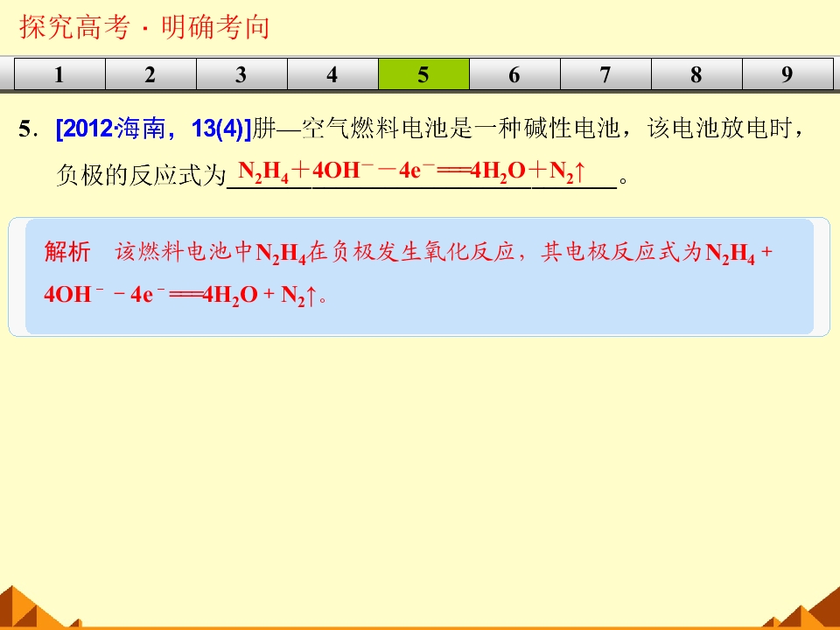The width and height of the screenshot is (840, 630).
Task: Go to question tab 6
Action: pos(514,73)
